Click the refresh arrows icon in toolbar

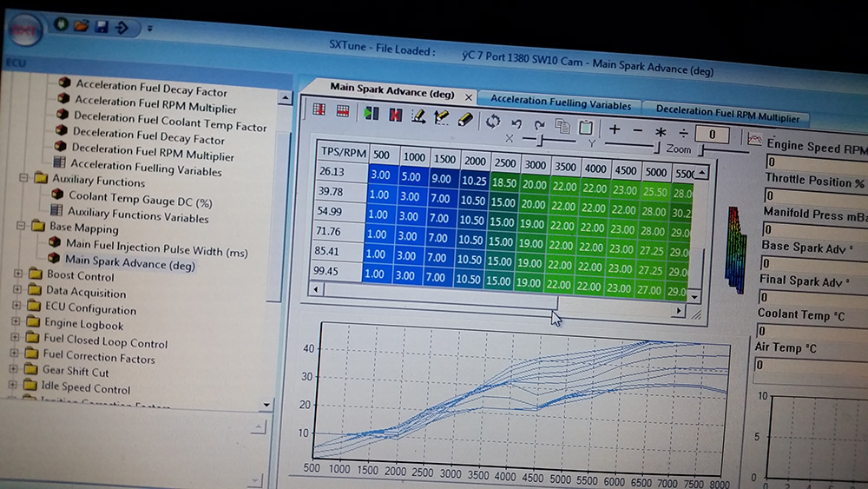(x=492, y=121)
